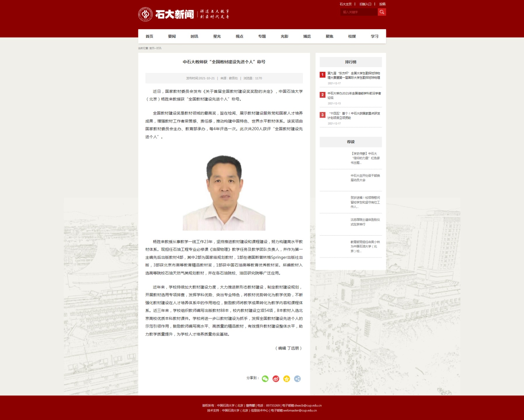Switch to the 光影 navigation tab

point(284,36)
